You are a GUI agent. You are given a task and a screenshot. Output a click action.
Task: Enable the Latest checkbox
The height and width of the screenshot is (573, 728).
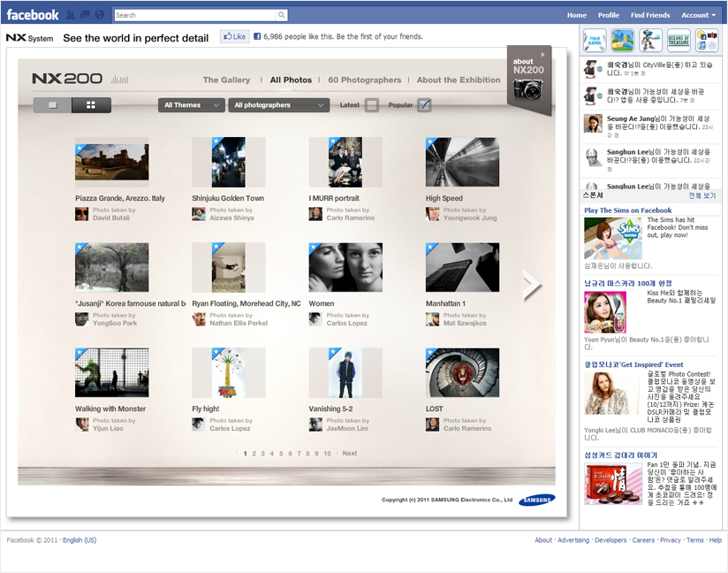371,105
